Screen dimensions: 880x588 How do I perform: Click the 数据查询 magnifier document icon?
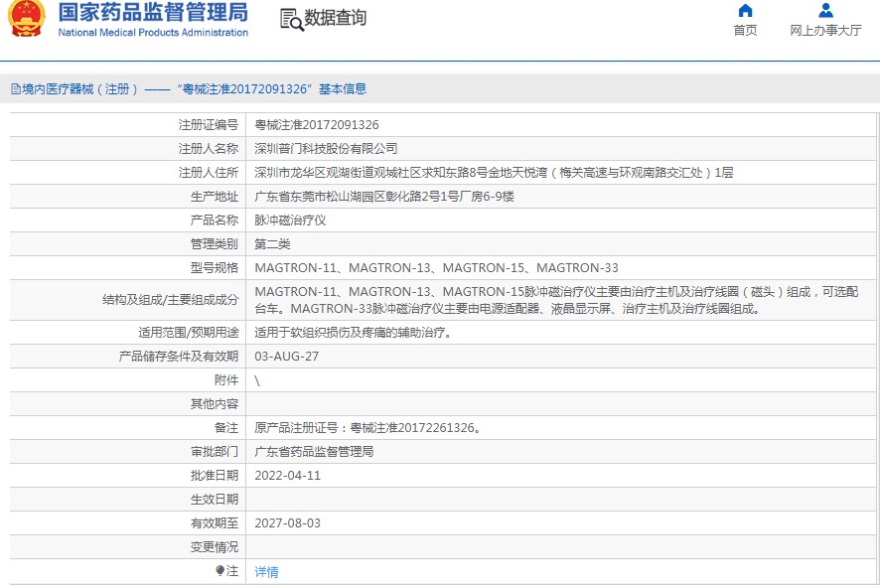point(291,19)
